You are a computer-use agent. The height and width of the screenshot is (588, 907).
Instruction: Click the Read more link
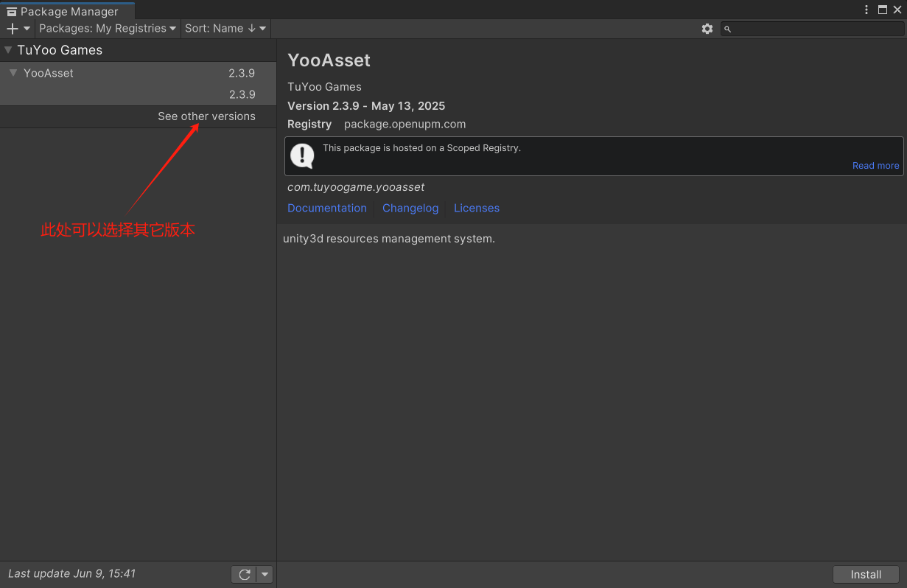coord(875,165)
